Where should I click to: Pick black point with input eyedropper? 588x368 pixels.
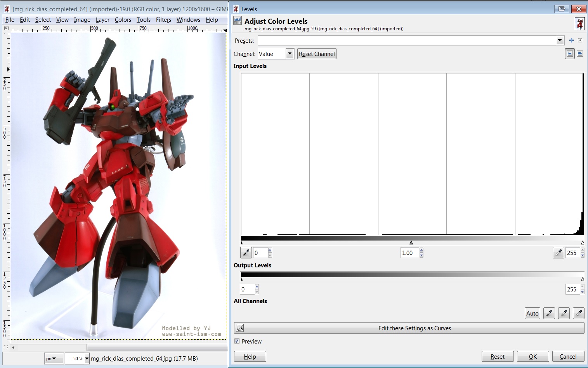coord(246,253)
